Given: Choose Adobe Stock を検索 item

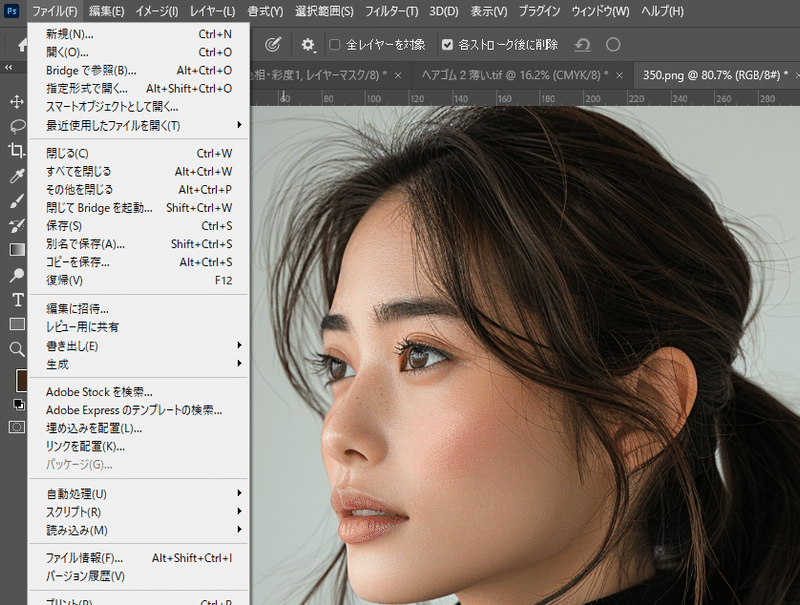Looking at the screenshot, I should [138, 392].
